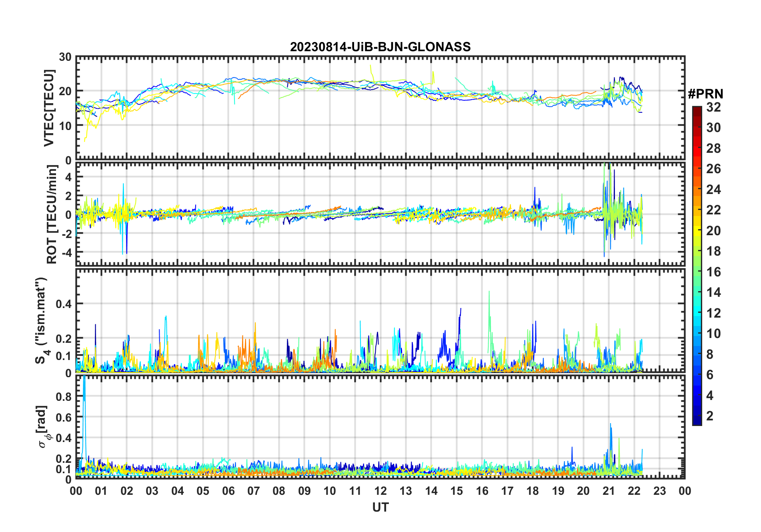Click the colorbar orange band beside label 24

coord(697,190)
